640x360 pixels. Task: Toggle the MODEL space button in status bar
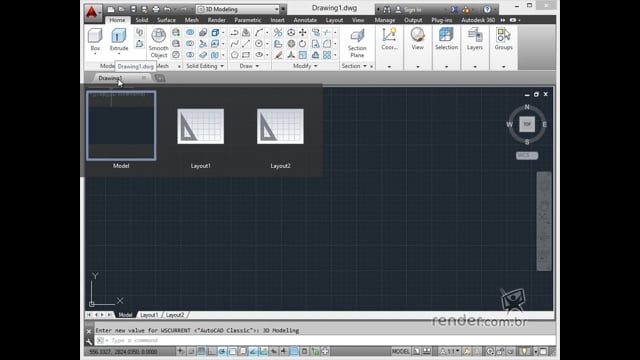[x=400, y=351]
